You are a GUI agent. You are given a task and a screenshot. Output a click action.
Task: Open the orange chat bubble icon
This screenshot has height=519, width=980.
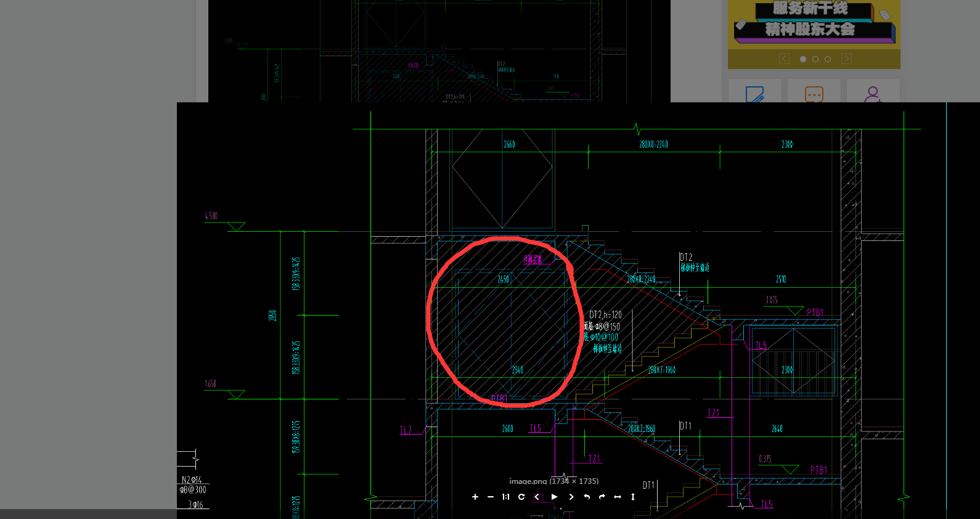point(814,94)
